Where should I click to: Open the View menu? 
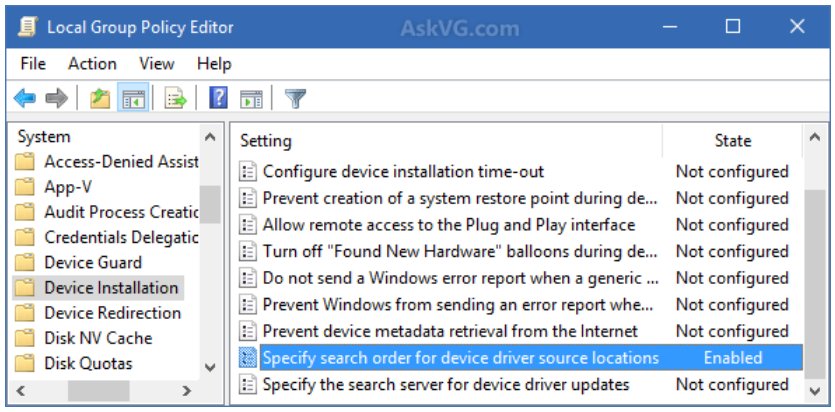[157, 63]
